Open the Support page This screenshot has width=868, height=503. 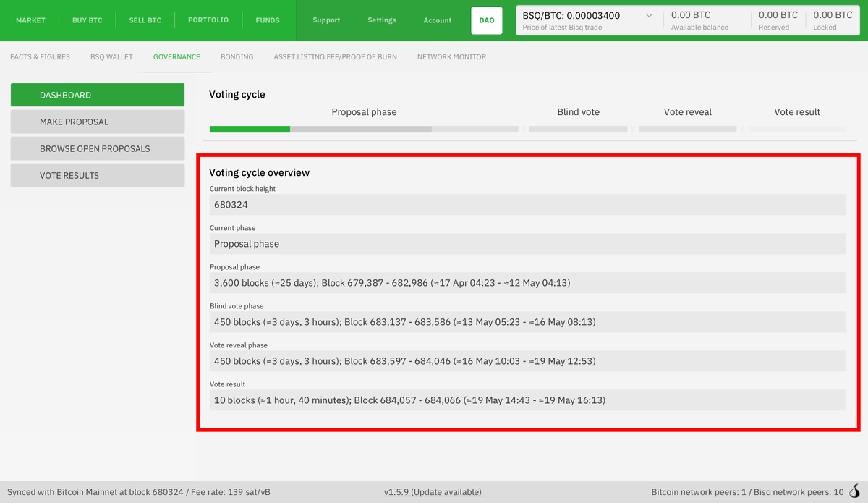coord(326,20)
